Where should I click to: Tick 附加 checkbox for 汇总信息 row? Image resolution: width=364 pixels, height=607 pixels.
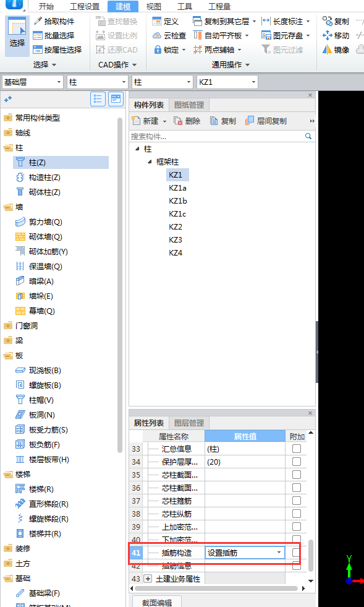click(296, 449)
